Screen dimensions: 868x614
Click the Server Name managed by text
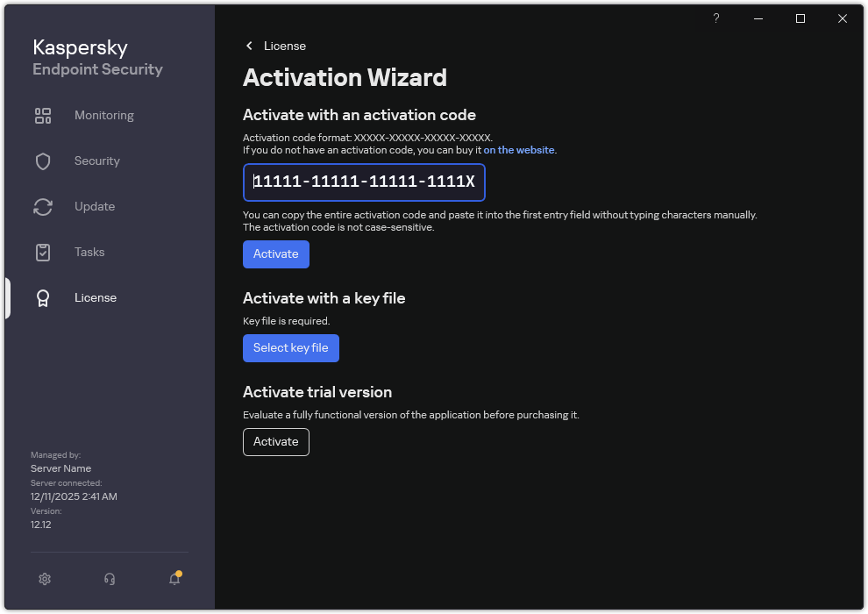[60, 468]
